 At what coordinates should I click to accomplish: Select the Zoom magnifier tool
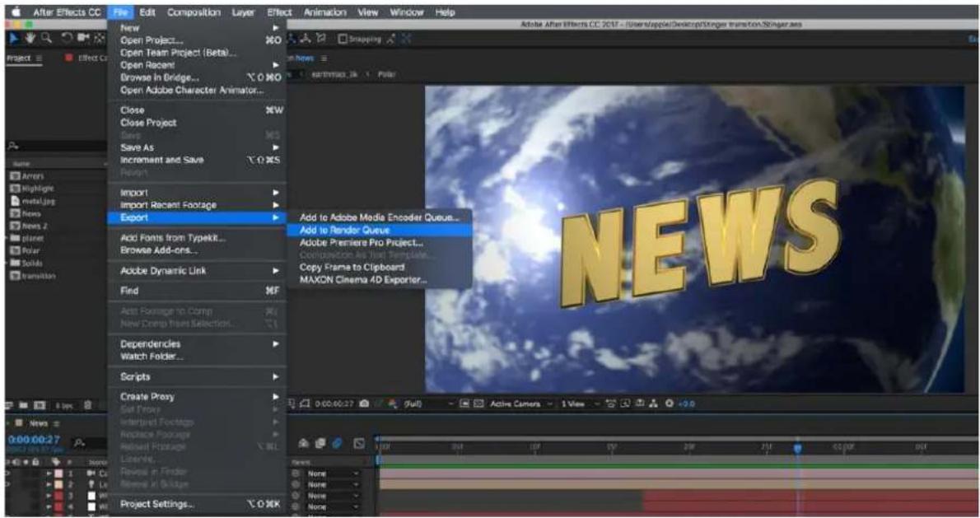[x=46, y=38]
